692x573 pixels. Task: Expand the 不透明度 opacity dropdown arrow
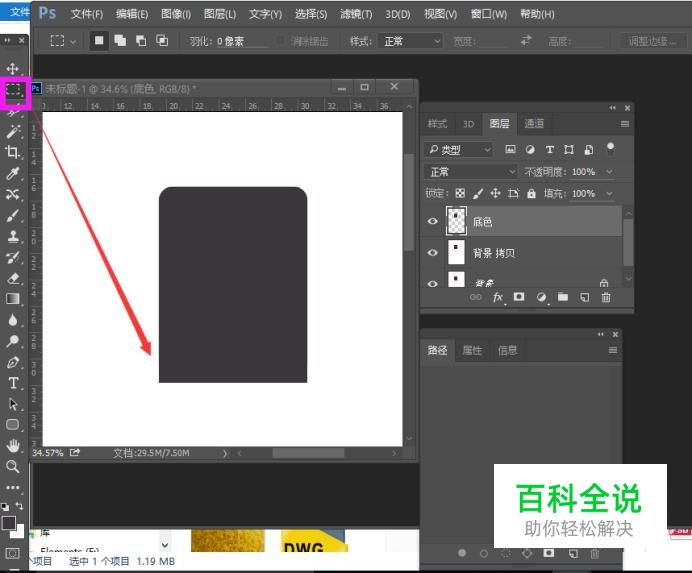609,172
